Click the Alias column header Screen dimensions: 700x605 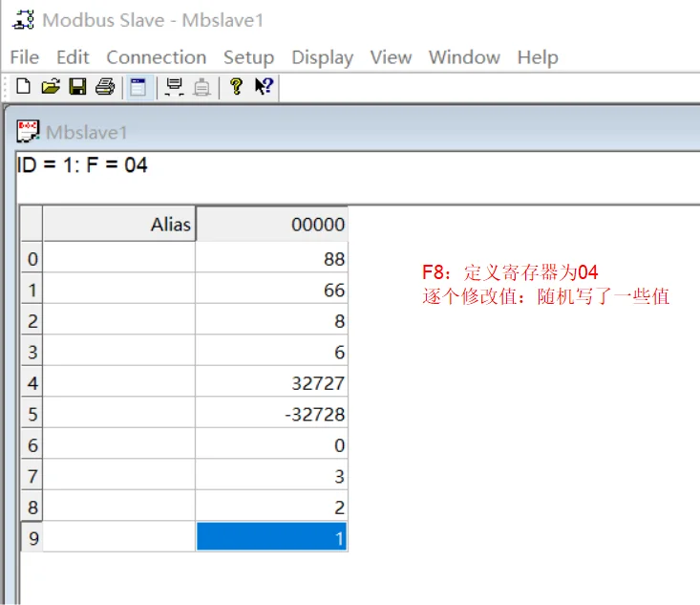coord(119,224)
